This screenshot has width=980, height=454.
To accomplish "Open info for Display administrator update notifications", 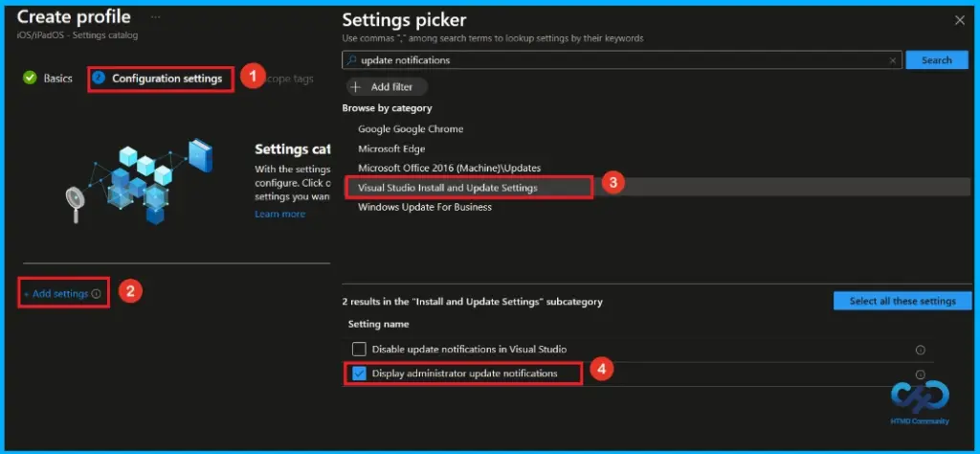I will point(920,375).
